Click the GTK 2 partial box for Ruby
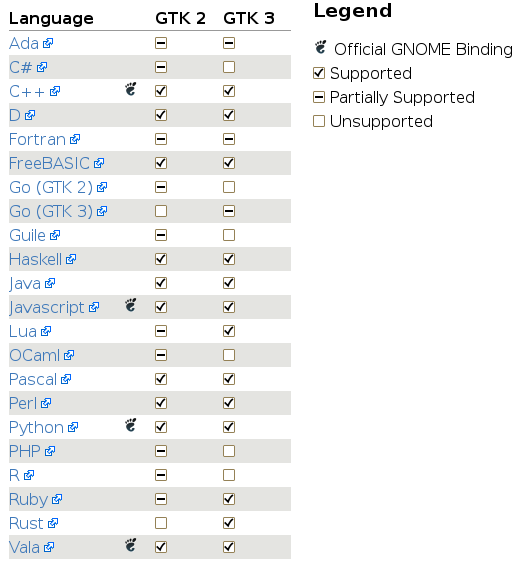520x564 pixels. coord(161,499)
